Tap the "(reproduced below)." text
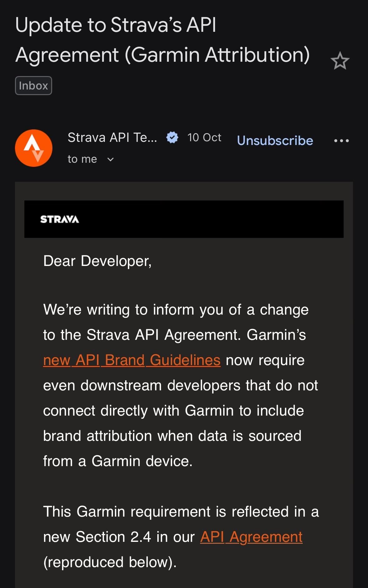Viewport: 368px width, 588px height. pos(110,562)
